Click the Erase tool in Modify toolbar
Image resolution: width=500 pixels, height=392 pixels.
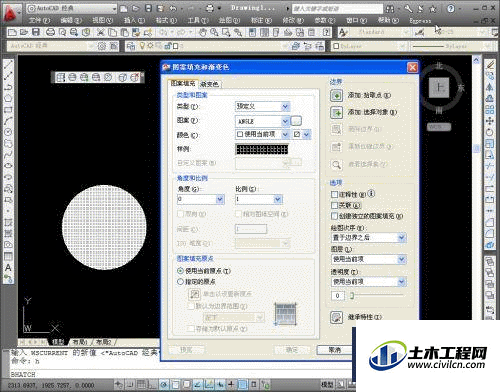coord(490,65)
